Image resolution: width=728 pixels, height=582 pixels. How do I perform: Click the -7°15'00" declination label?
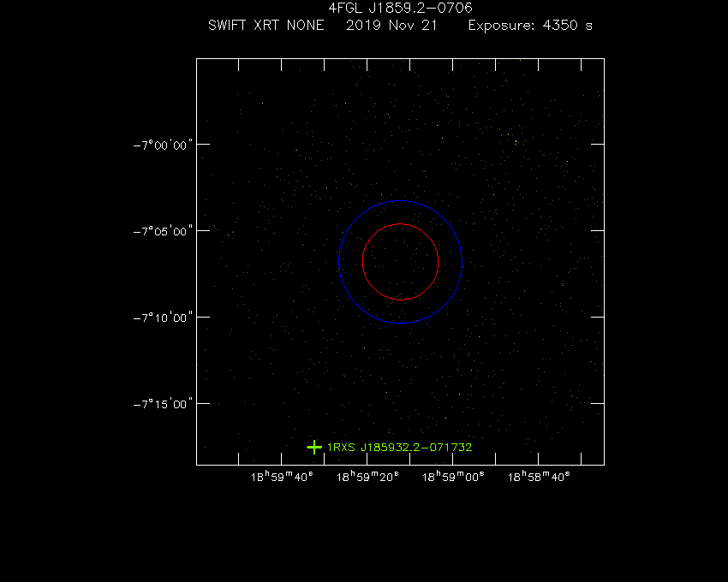(163, 404)
